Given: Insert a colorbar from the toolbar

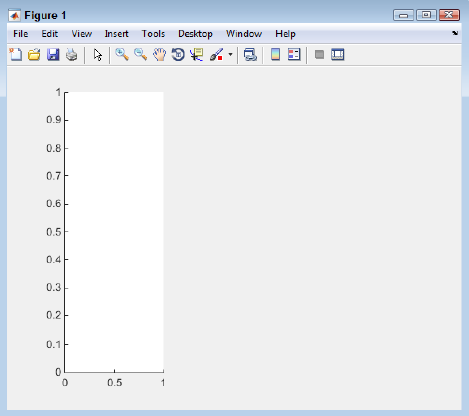Looking at the screenshot, I should click(x=275, y=55).
